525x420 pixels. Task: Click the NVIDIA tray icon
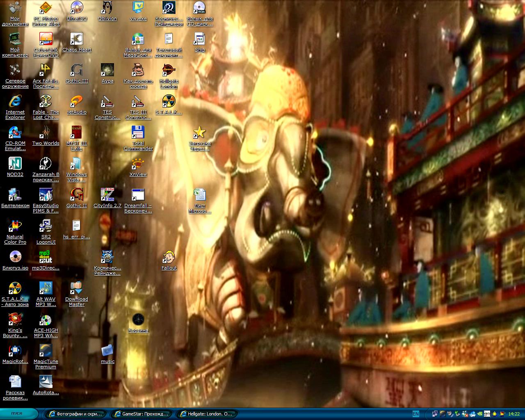coord(480,414)
